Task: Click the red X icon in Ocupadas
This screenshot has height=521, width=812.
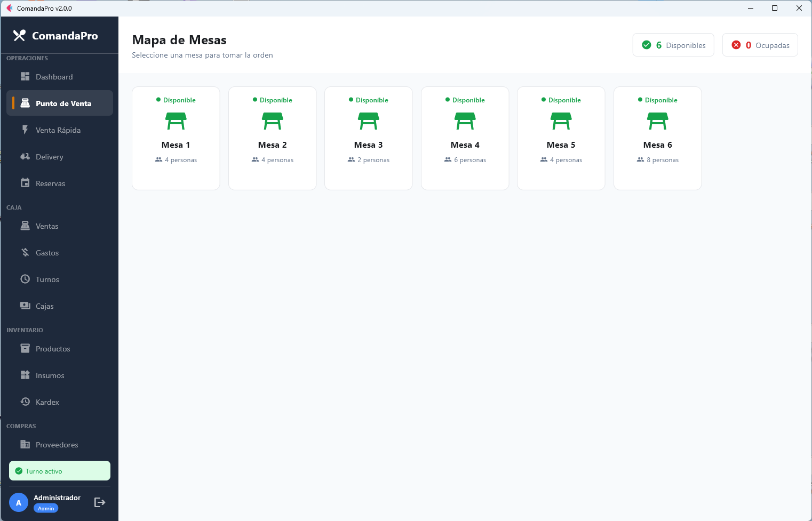Action: pos(736,45)
